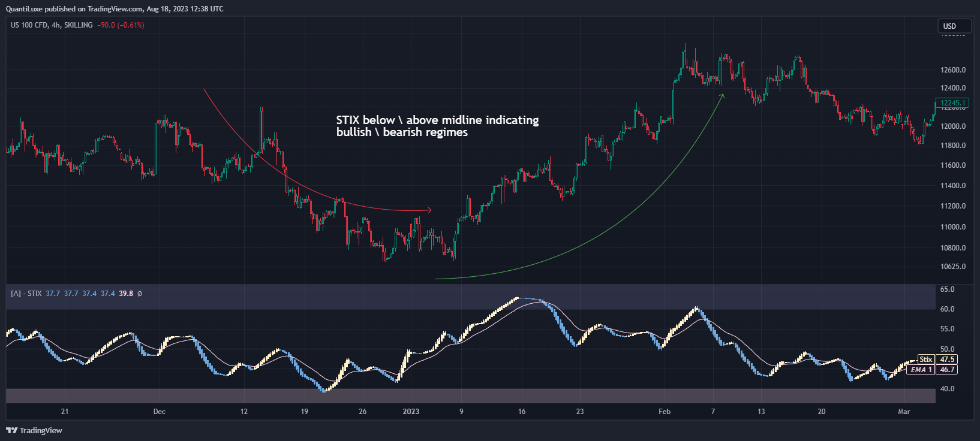Select the STIX below/above midline annotation text
Viewport: 980px width, 441px height.
(437, 126)
